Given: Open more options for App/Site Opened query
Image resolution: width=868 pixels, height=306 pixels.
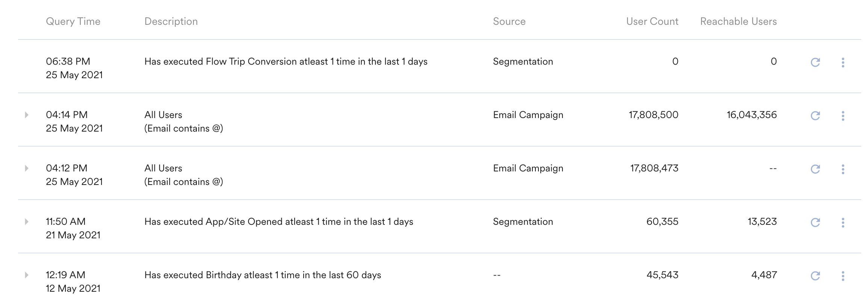Looking at the screenshot, I should [x=843, y=223].
